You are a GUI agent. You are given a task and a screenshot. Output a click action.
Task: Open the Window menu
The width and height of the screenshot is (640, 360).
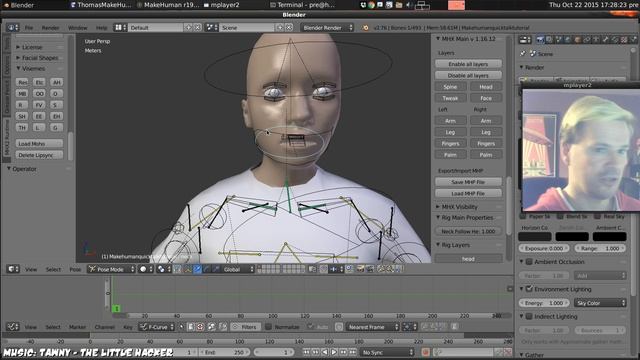pos(78,28)
